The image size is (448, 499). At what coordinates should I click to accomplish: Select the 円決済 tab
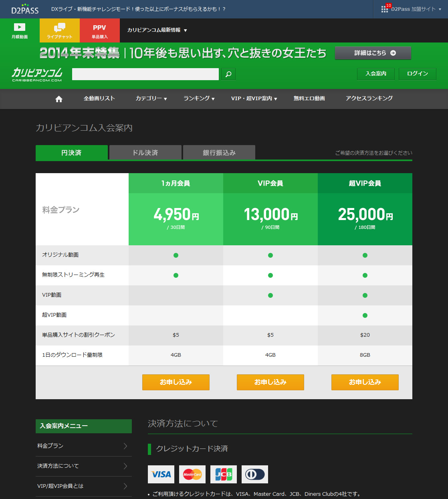tap(72, 153)
